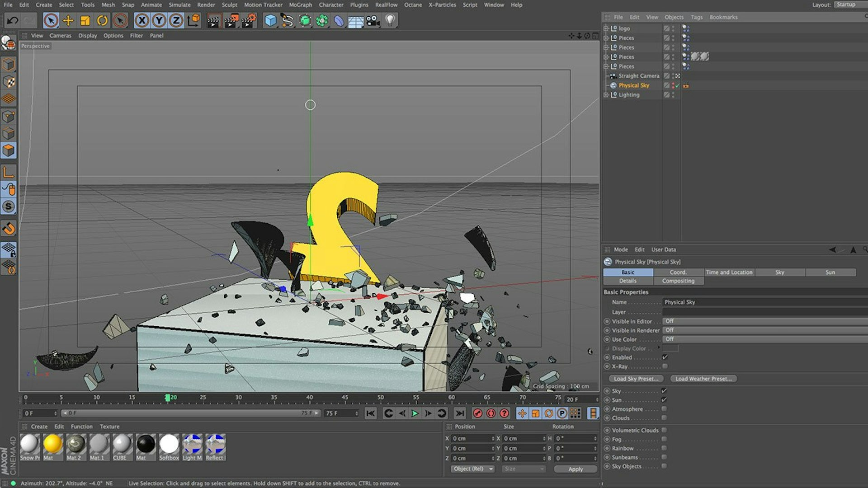Add a Cube primitive object
Image resolution: width=868 pixels, height=488 pixels.
coord(270,20)
